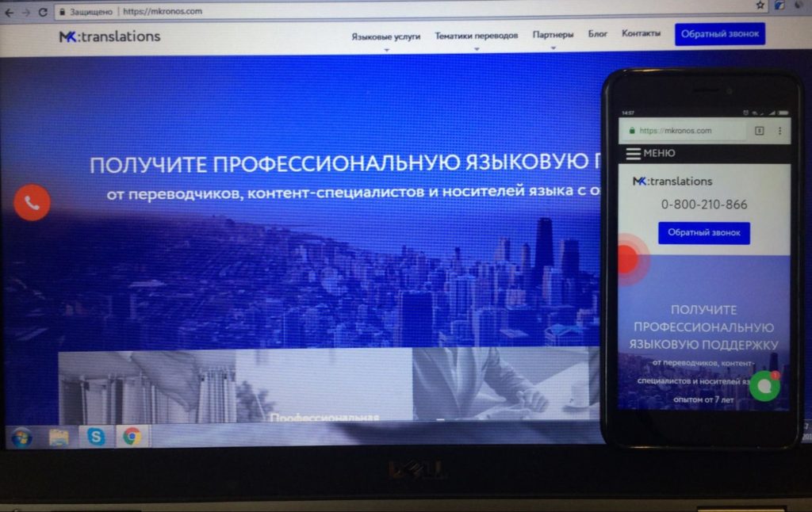Open Chrome from the taskbar
The height and width of the screenshot is (512, 812).
132,437
